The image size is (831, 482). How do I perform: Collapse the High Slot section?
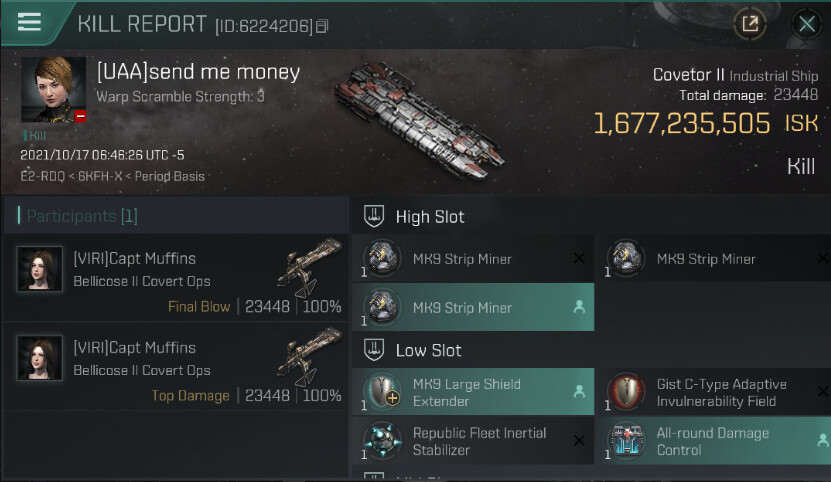[x=373, y=216]
